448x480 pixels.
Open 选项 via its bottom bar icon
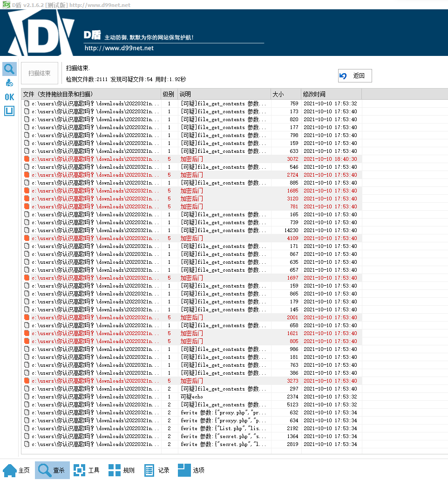point(184,470)
